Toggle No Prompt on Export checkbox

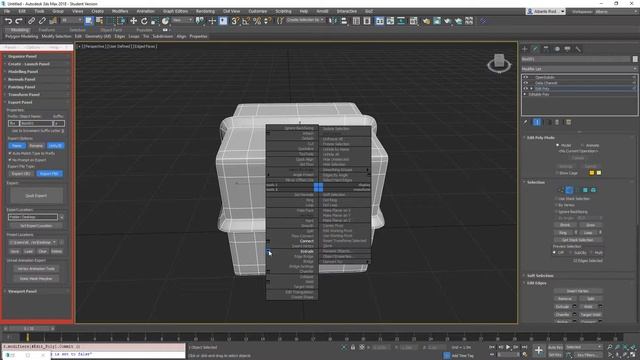[10, 160]
